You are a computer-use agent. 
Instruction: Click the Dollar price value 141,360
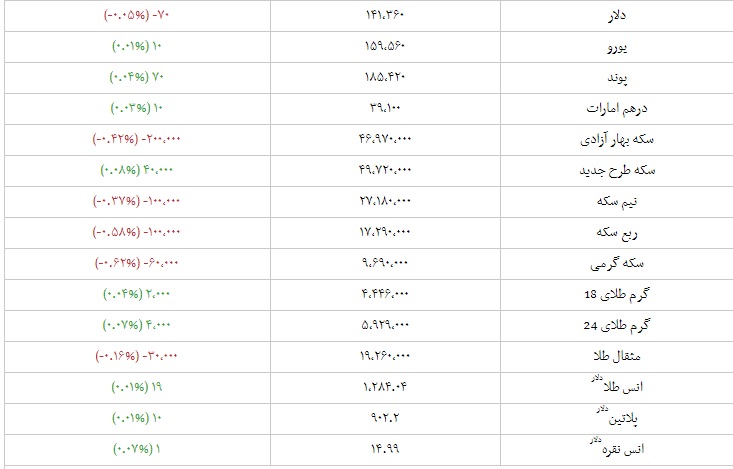click(384, 16)
